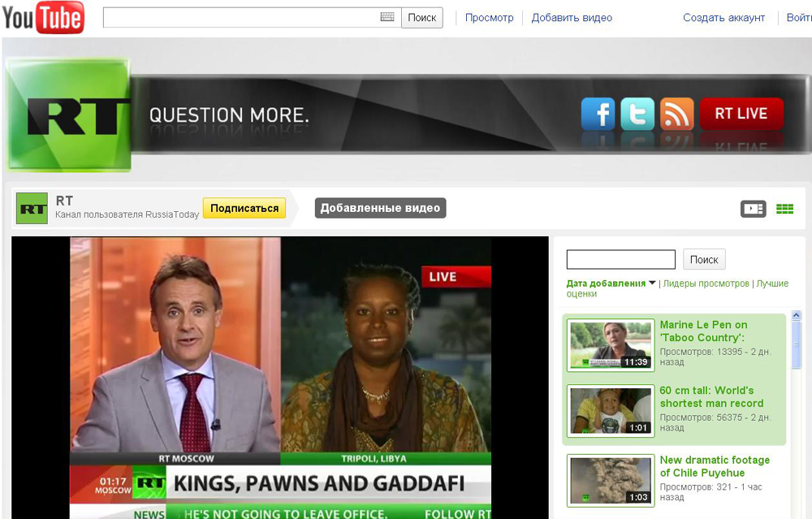Image resolution: width=812 pixels, height=519 pixels.
Task: Click the video list scrollbar thumb
Action: click(796, 344)
